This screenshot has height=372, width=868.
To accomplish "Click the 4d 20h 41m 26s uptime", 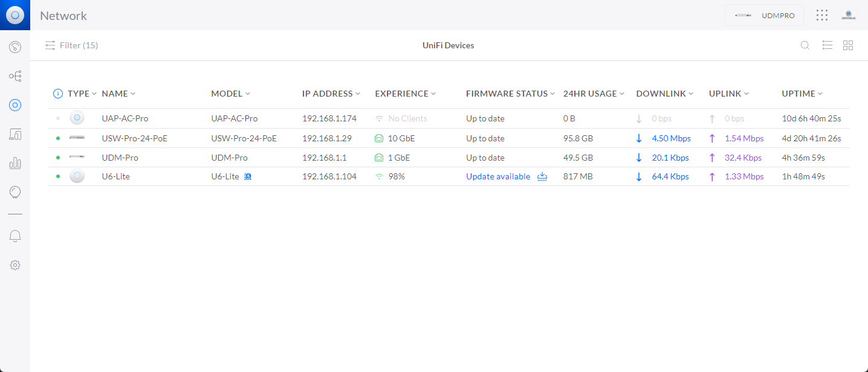I will coord(812,138).
